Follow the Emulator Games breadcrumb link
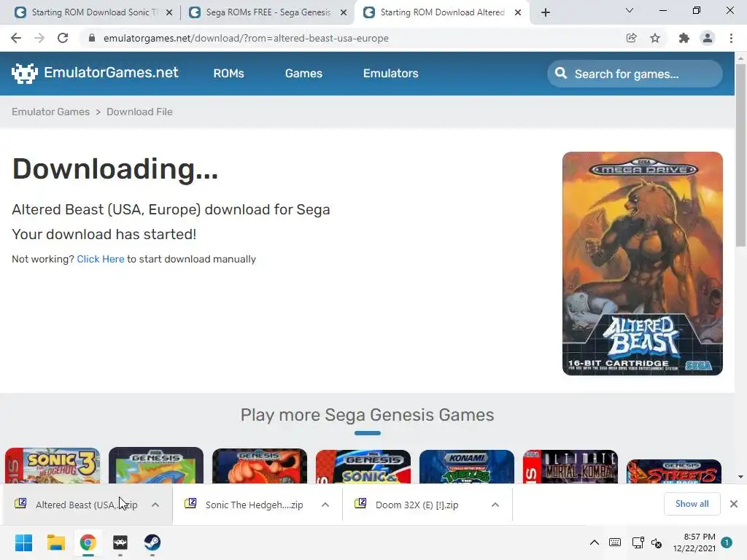This screenshot has height=560, width=747. (50, 112)
